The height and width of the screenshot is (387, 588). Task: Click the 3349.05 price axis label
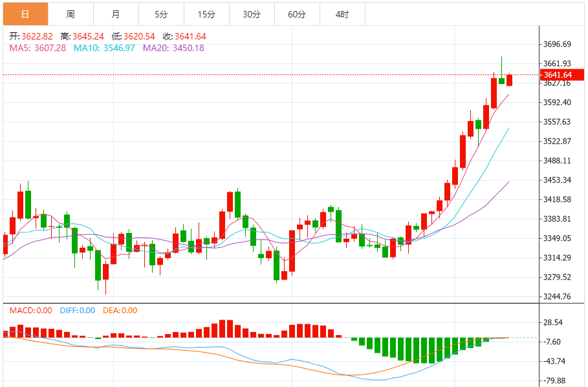pos(557,238)
